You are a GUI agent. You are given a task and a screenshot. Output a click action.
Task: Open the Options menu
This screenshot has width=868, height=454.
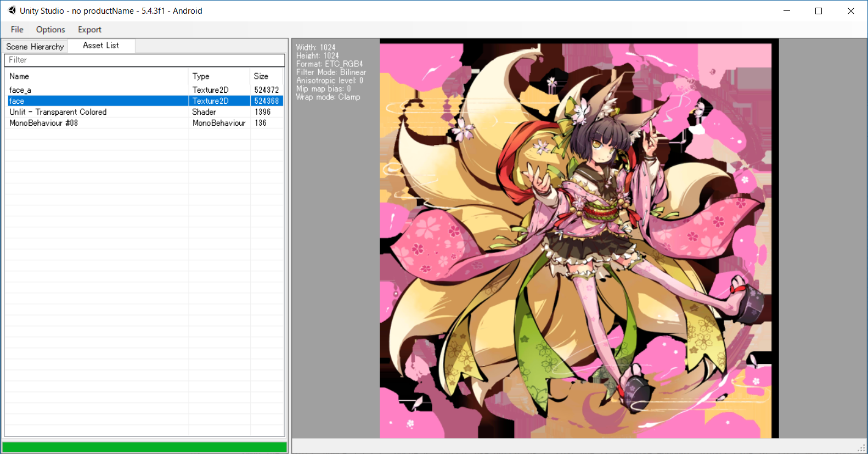click(x=50, y=30)
